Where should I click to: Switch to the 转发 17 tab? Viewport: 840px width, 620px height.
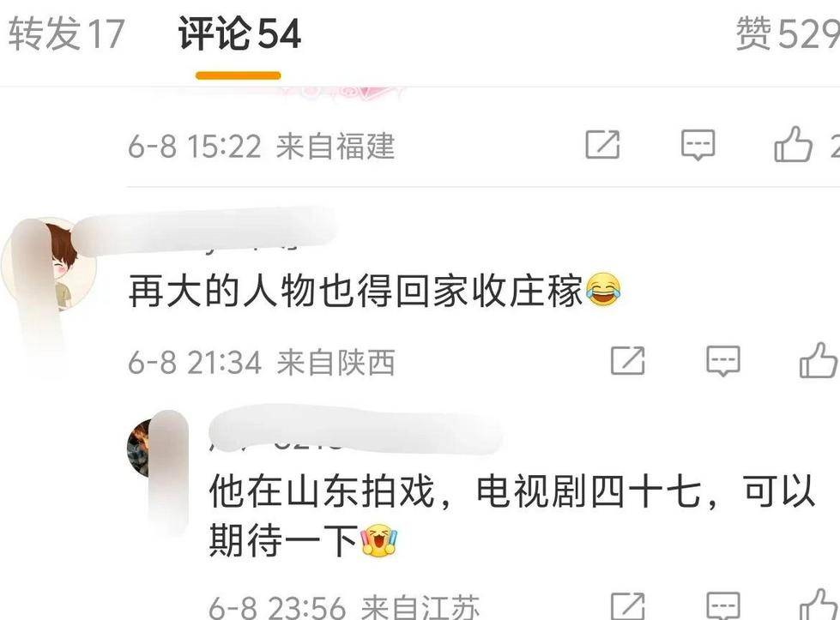66,33
